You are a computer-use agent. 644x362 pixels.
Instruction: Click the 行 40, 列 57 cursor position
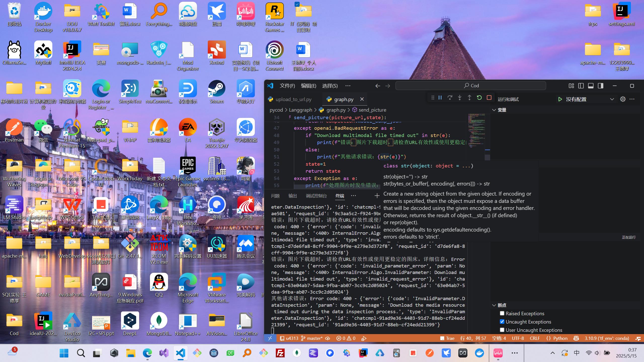click(473, 338)
